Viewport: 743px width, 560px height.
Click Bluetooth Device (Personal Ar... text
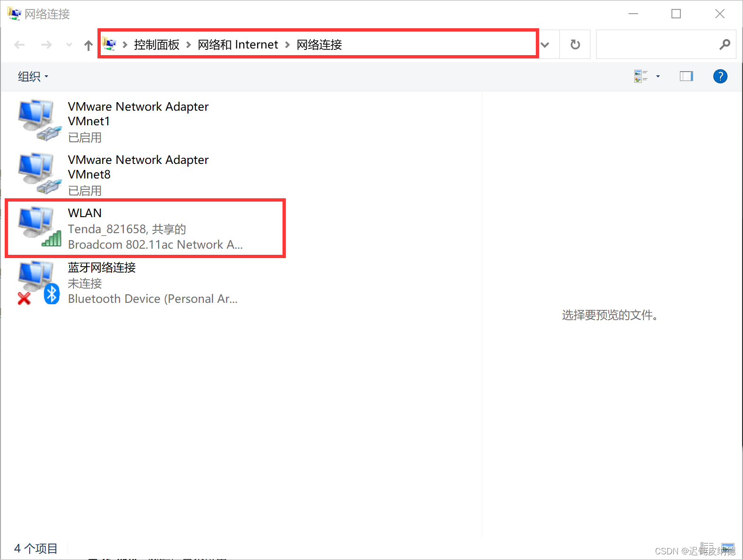(153, 299)
